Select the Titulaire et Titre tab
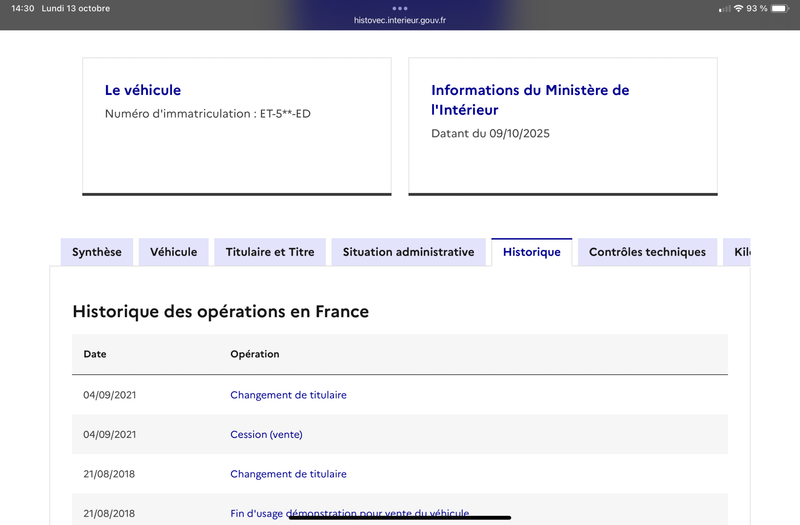The image size is (800, 525). coord(270,252)
